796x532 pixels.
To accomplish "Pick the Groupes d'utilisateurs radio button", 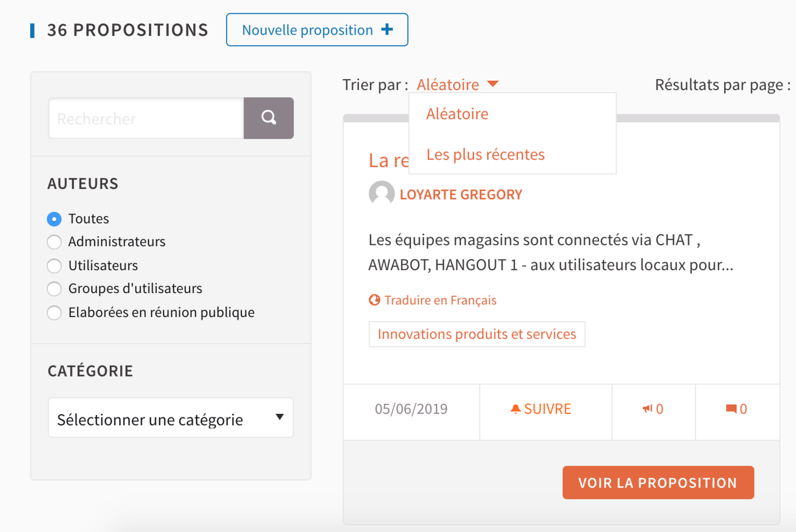I will (54, 289).
